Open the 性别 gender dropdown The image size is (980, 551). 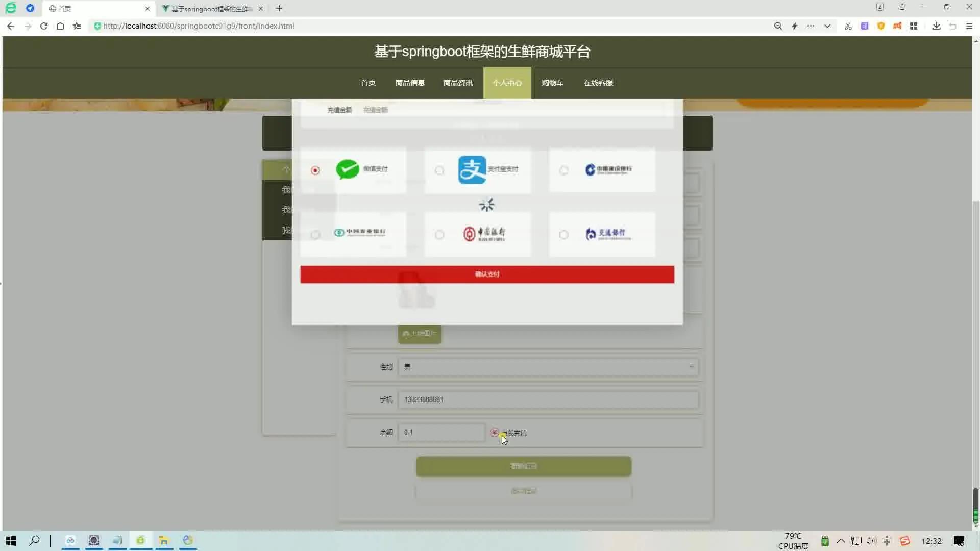coord(548,366)
